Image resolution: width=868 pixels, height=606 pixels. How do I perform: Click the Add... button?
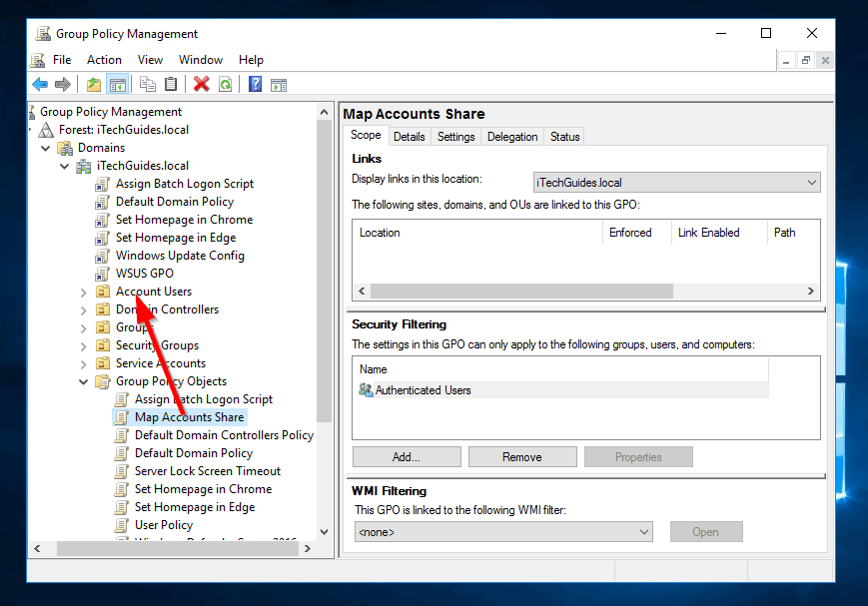[x=407, y=457]
